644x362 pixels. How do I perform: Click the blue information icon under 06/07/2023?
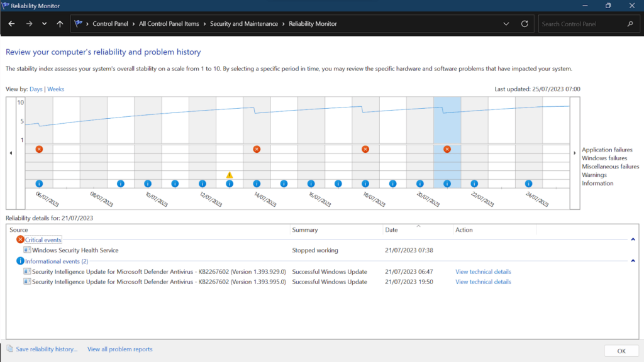point(39,183)
